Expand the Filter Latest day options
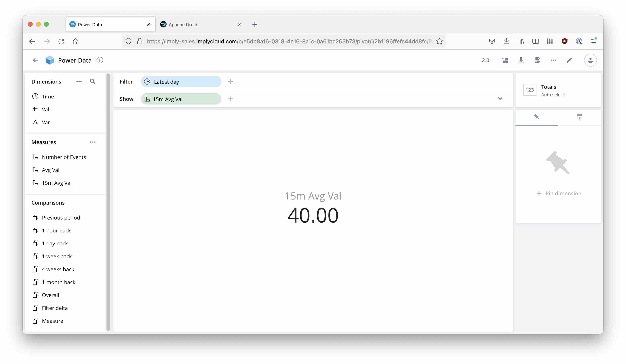The height and width of the screenshot is (364, 626). [x=181, y=82]
